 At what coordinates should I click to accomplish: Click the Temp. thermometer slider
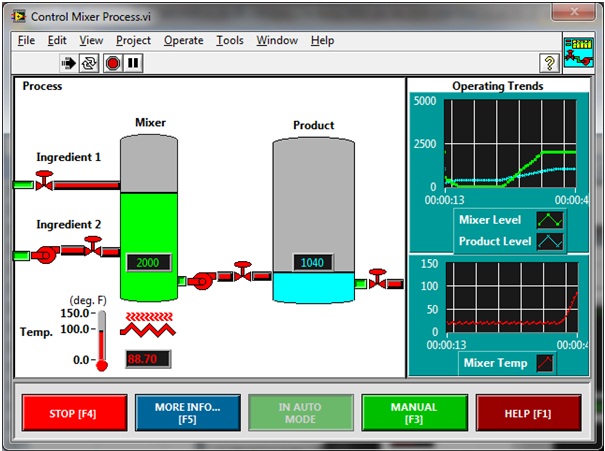click(101, 340)
